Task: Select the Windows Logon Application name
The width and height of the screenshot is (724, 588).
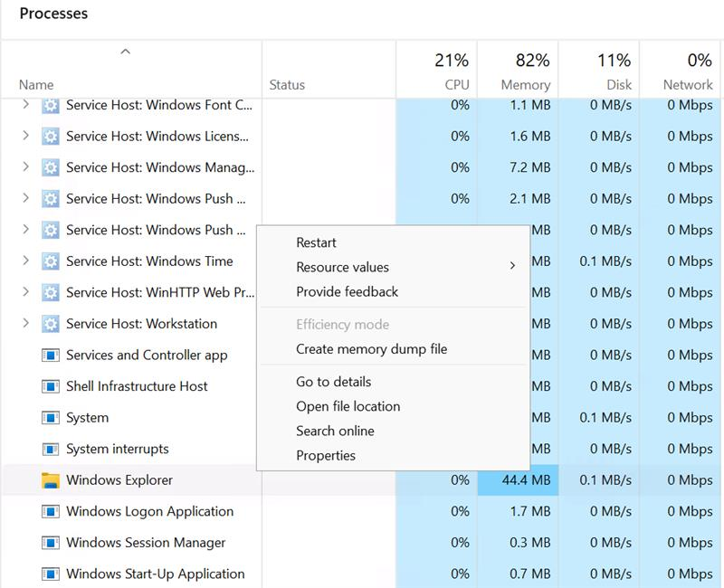Action: pos(149,511)
